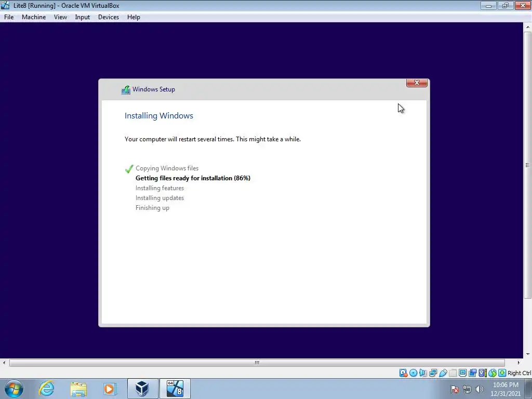Click the hard disk activity status icon

click(403, 373)
